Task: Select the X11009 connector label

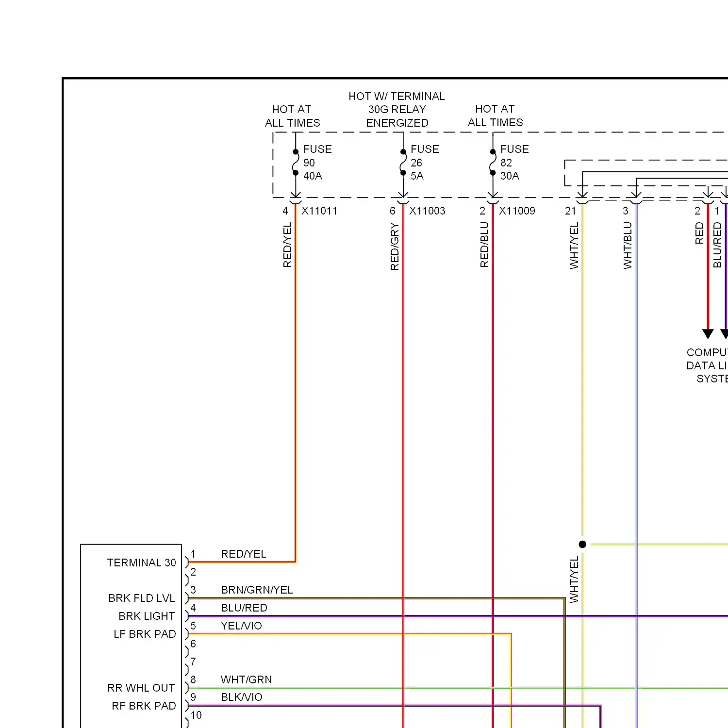Action: pyautogui.click(x=517, y=211)
